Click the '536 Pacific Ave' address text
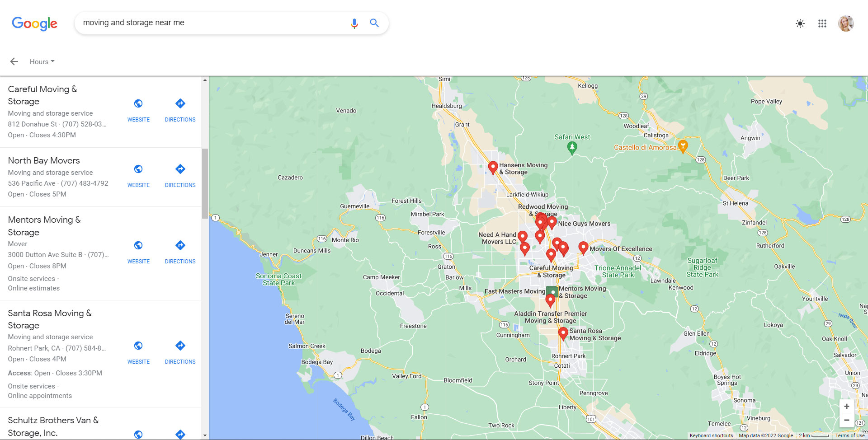 [x=32, y=183]
